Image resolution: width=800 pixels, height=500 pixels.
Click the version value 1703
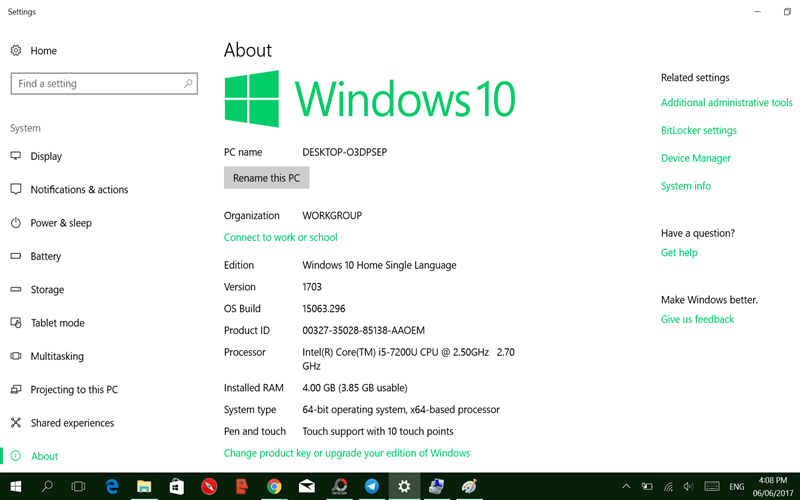(312, 287)
